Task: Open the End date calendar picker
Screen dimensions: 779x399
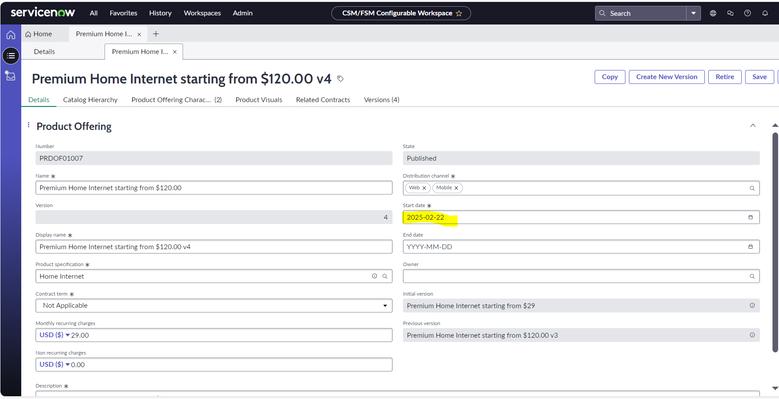Action: pyautogui.click(x=750, y=247)
